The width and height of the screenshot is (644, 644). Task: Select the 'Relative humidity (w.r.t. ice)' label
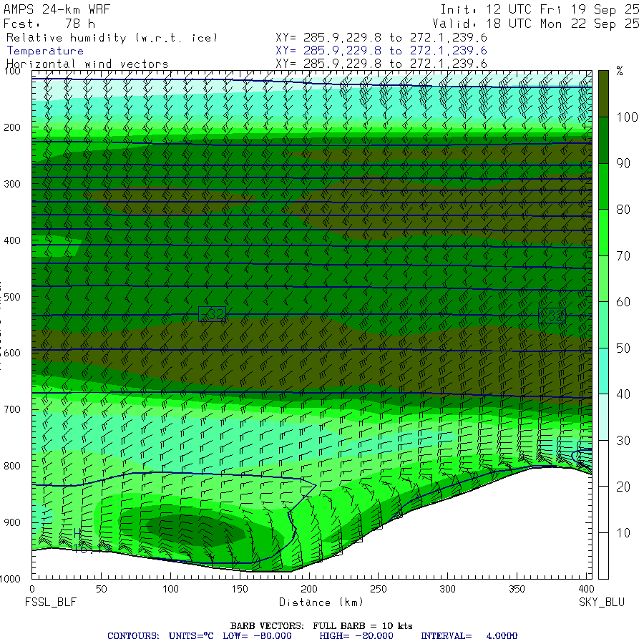tap(112, 38)
